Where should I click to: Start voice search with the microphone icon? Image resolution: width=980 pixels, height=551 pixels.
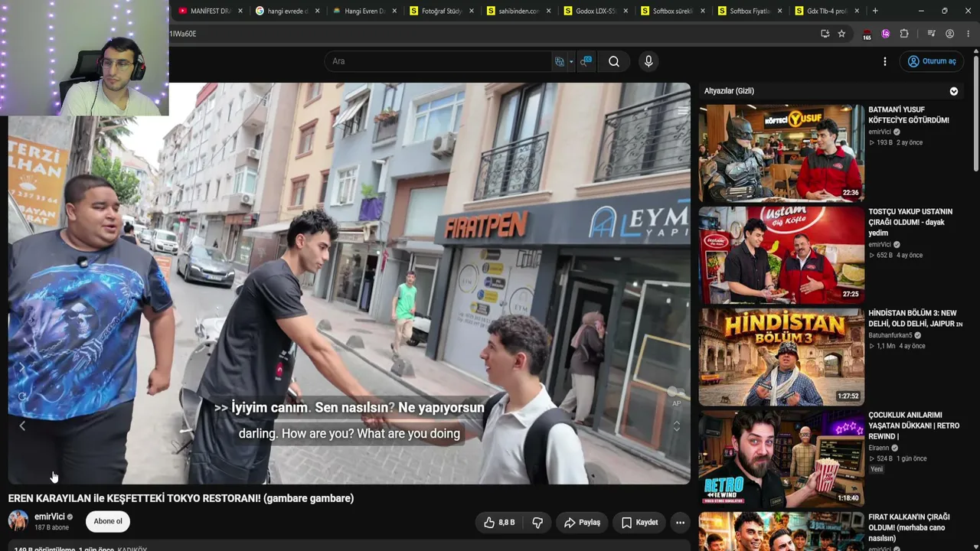[x=648, y=61]
